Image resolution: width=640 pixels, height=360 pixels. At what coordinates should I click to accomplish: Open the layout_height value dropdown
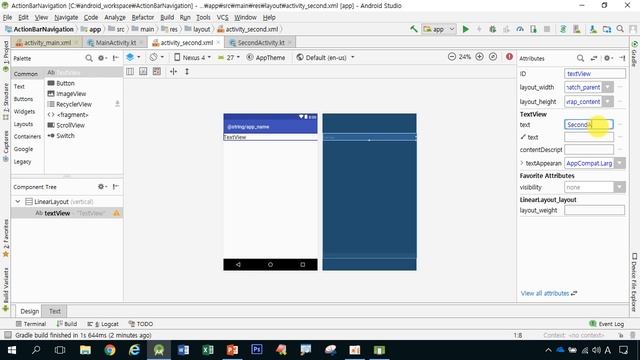608,102
